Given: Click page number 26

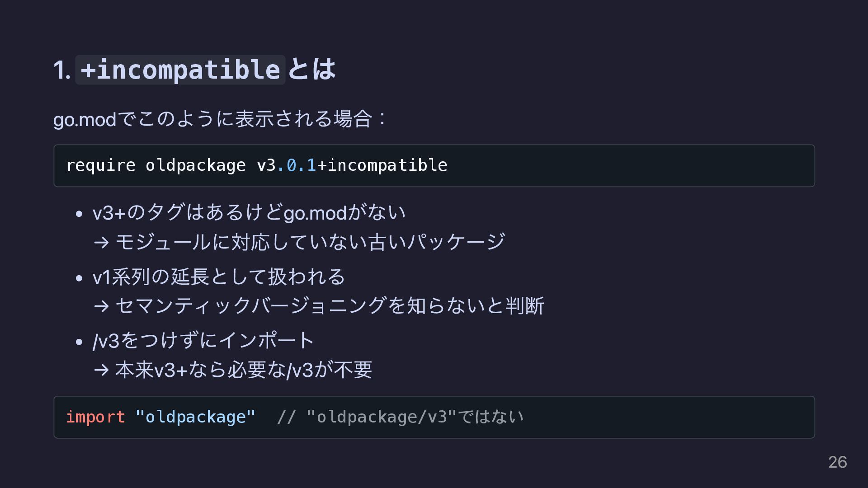Looking at the screenshot, I should [837, 462].
